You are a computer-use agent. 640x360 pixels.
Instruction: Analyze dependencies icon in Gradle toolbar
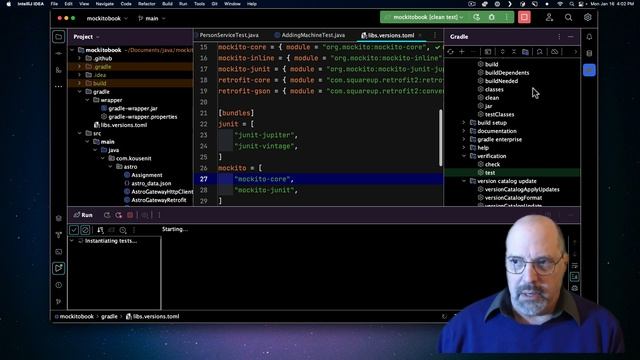click(540, 52)
